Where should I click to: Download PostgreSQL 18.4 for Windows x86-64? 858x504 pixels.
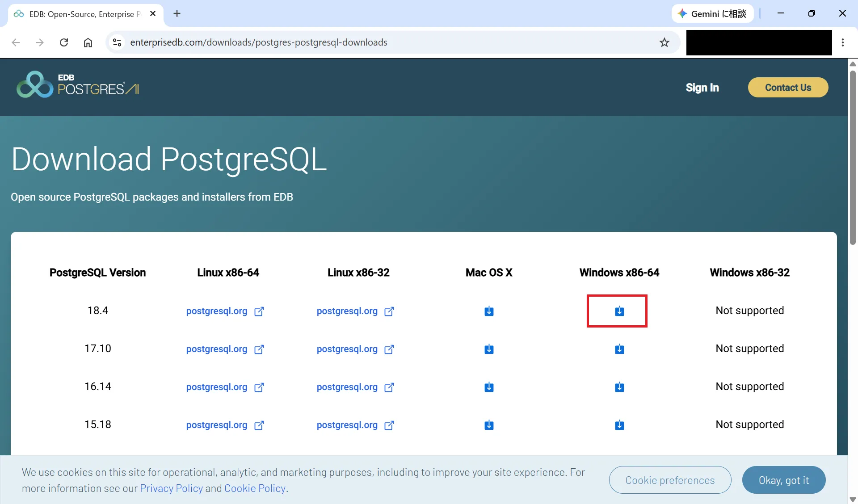(x=619, y=311)
